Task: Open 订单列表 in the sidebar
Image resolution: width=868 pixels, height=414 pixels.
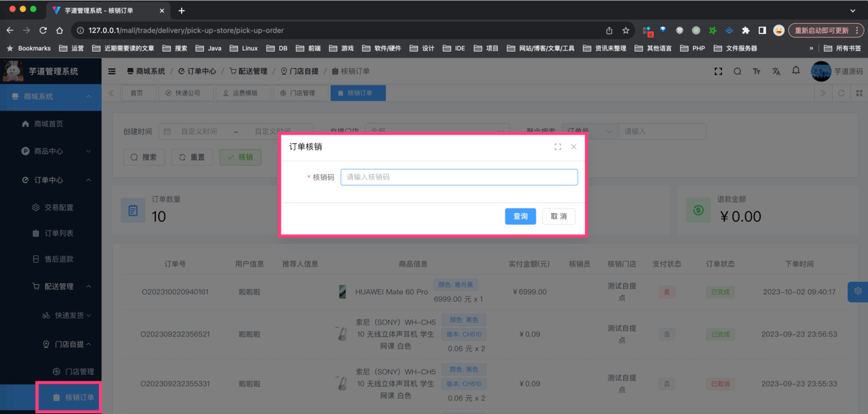Action: (x=58, y=233)
